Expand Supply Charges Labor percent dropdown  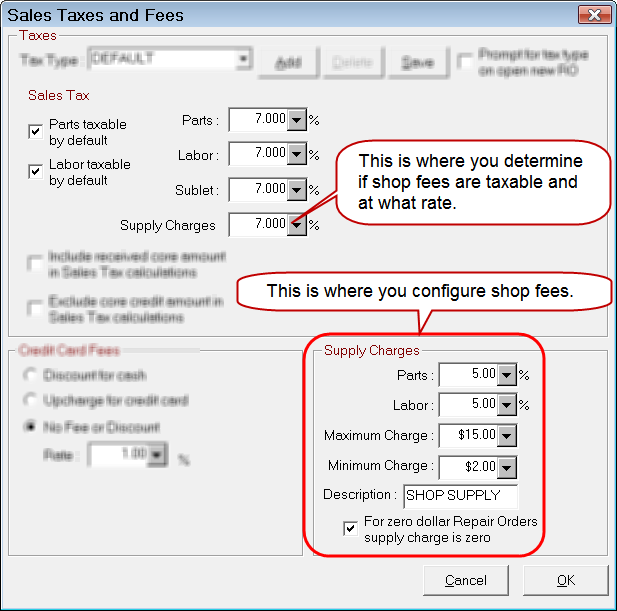(x=506, y=406)
